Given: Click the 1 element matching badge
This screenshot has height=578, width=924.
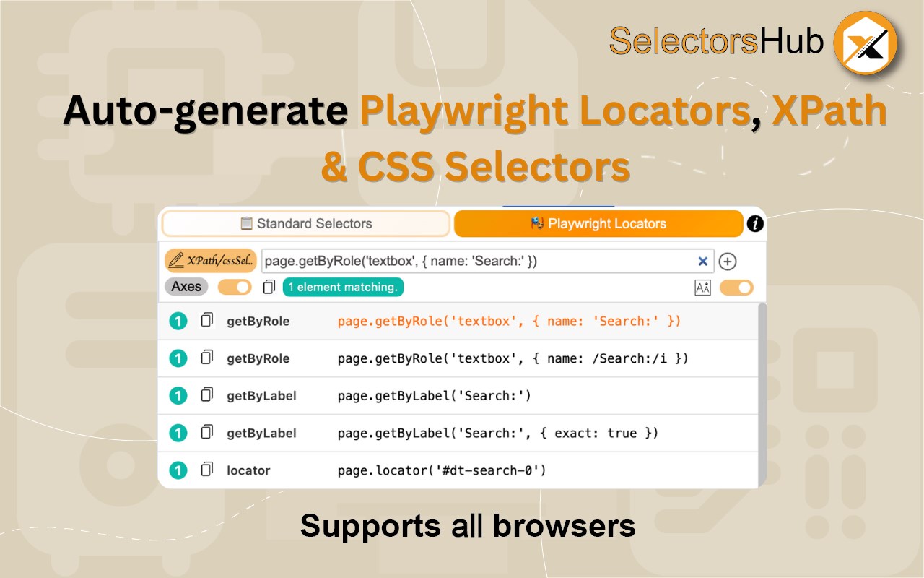Looking at the screenshot, I should pos(343,288).
